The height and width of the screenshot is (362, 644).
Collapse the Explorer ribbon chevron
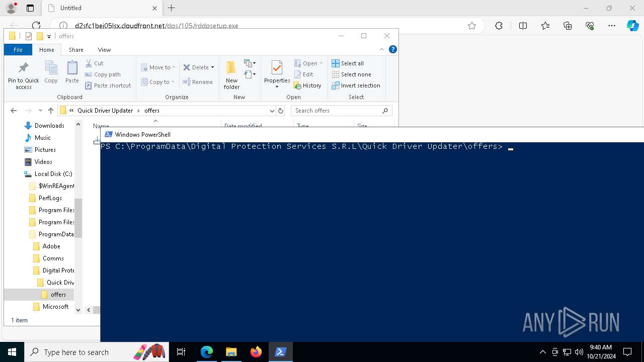(x=382, y=49)
